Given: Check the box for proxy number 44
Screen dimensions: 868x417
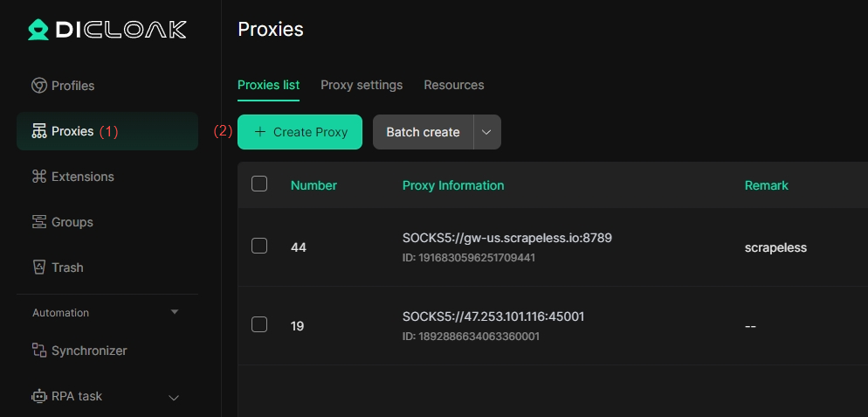Looking at the screenshot, I should pos(259,246).
